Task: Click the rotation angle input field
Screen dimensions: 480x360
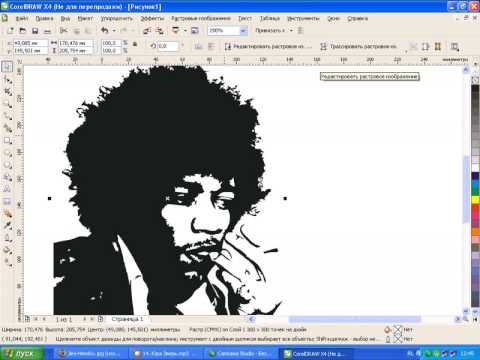Action: point(168,46)
